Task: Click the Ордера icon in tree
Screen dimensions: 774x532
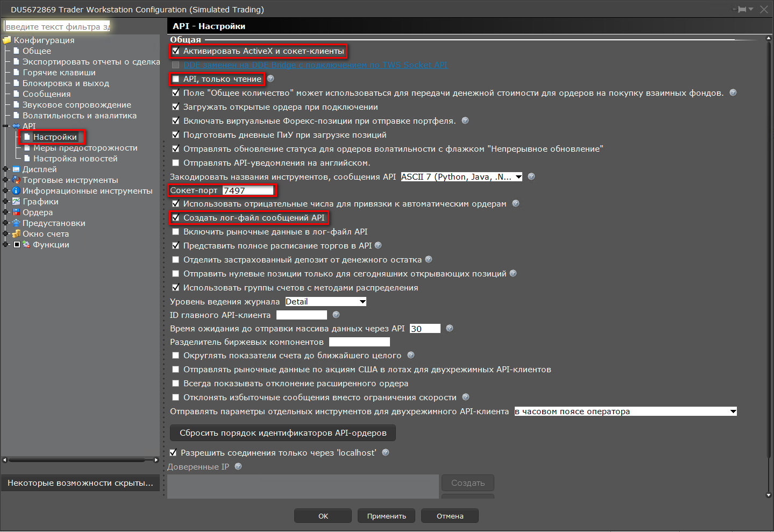Action: coord(16,212)
